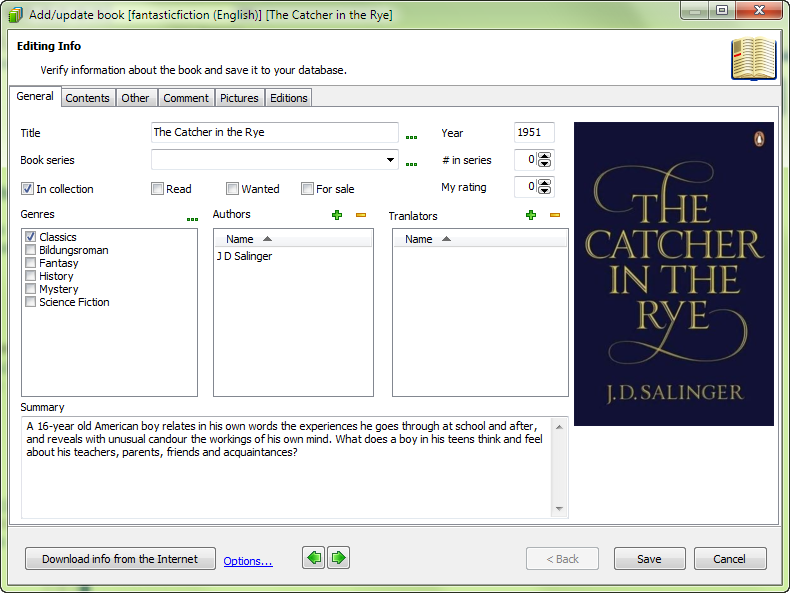
Task: Tick the For sale checkbox
Action: [307, 189]
